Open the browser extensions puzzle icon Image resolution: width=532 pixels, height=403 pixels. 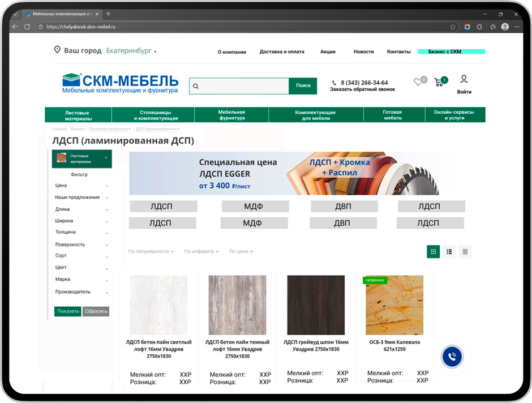[x=479, y=27]
